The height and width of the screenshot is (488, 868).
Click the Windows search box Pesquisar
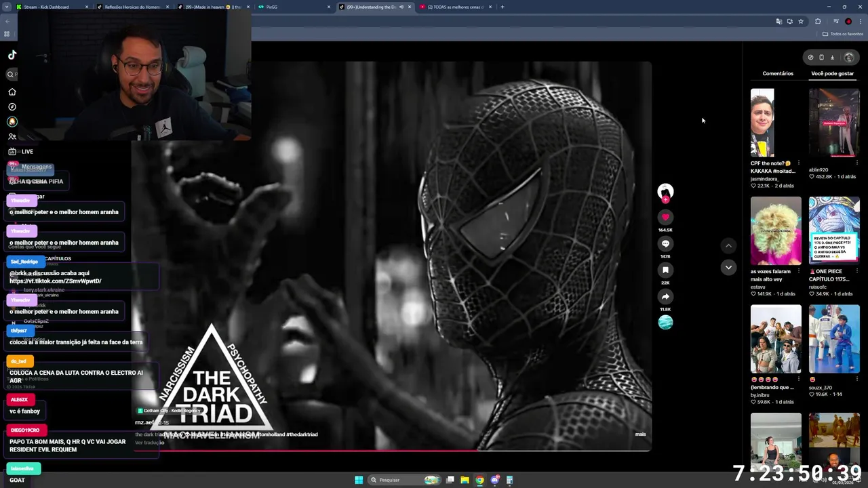pyautogui.click(x=404, y=480)
